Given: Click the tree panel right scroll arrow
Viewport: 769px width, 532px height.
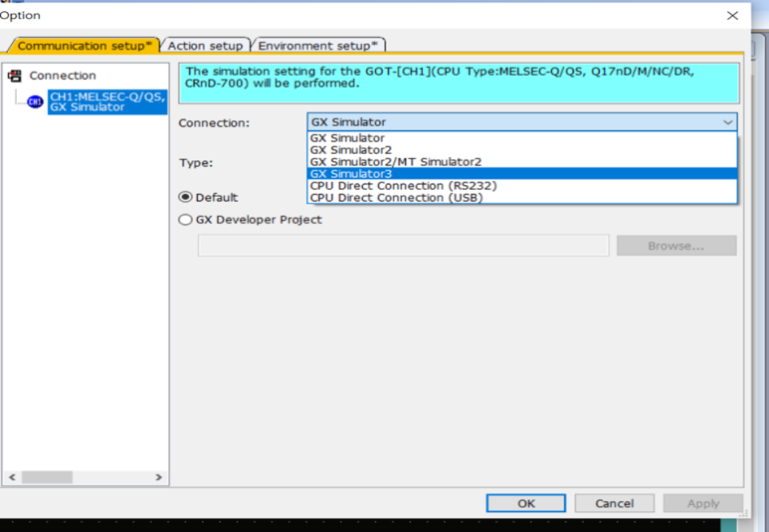Looking at the screenshot, I should tap(158, 477).
